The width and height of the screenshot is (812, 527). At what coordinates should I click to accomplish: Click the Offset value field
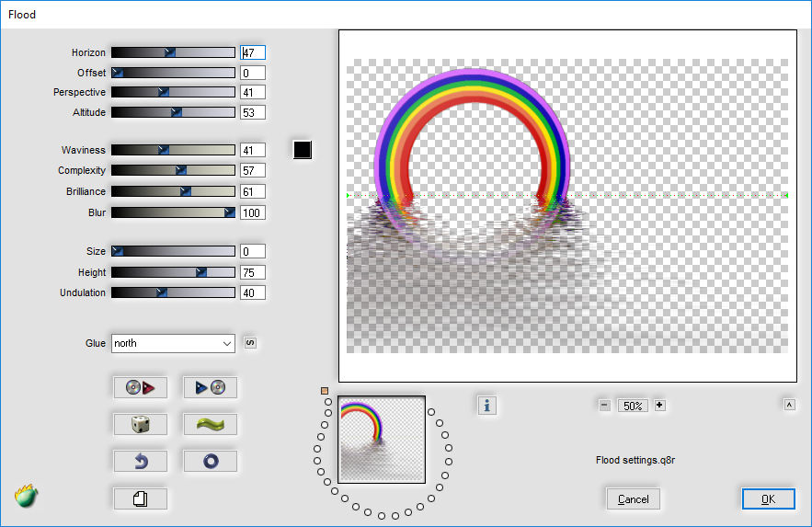click(253, 73)
